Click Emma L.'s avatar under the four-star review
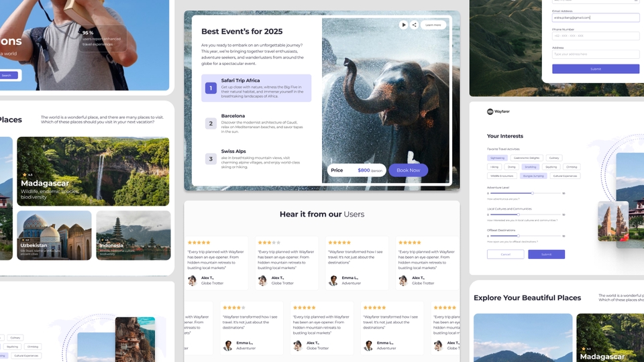 tap(228, 346)
